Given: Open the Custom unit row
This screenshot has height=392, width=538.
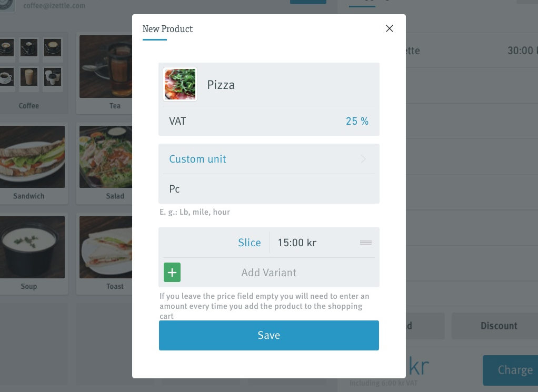Looking at the screenshot, I should tap(268, 159).
